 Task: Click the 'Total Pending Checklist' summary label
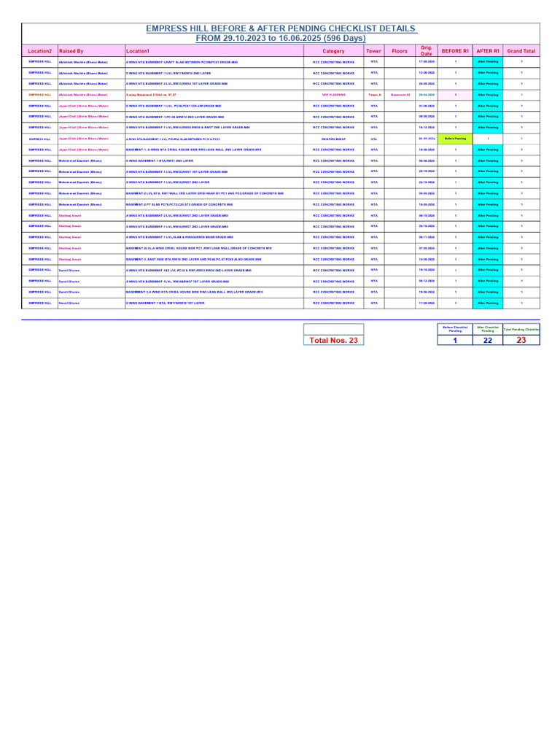tap(521, 329)
